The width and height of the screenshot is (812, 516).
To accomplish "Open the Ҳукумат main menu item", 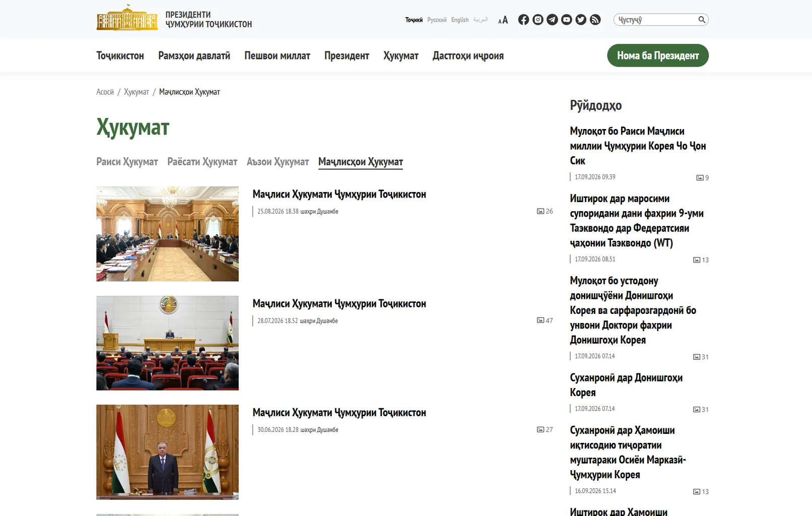I will (401, 56).
